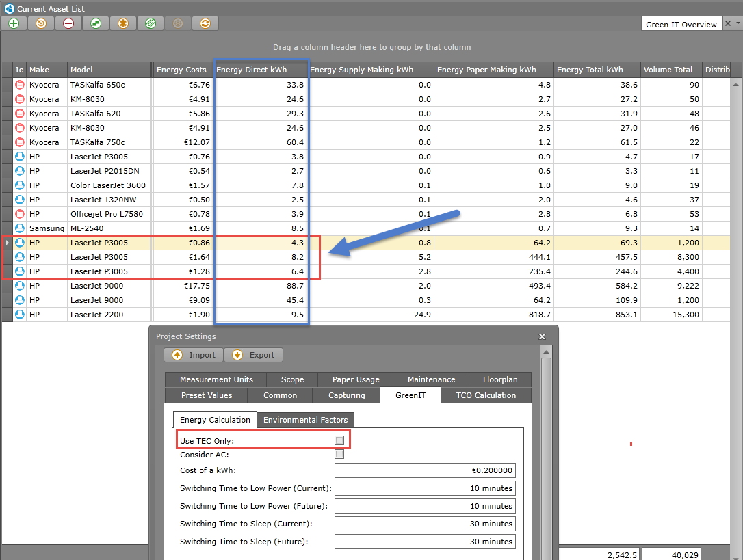
Task: Select the Paper Usage tab
Action: (x=356, y=379)
